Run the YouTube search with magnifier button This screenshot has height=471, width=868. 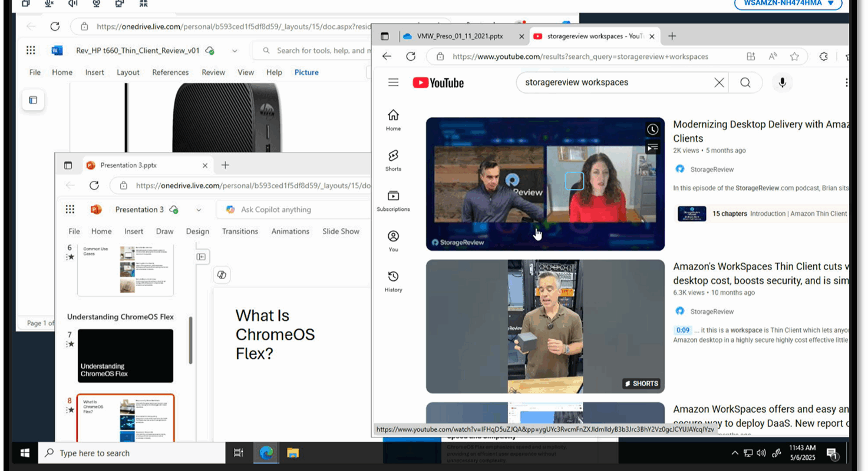pos(745,82)
